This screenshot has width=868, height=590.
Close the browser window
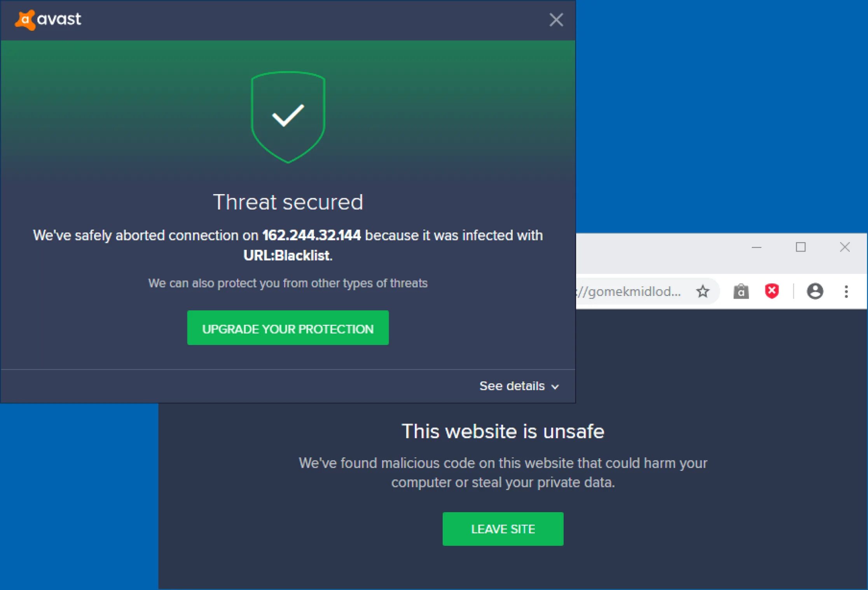pyautogui.click(x=844, y=247)
